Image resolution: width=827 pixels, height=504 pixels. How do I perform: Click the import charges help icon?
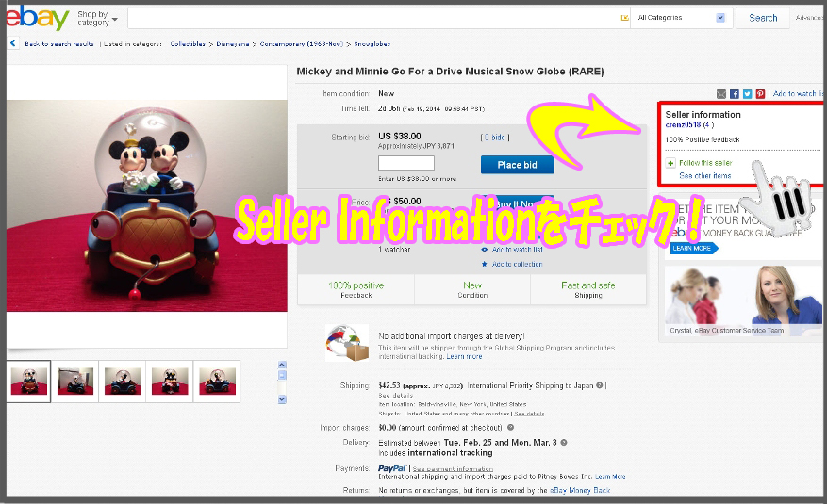click(x=510, y=428)
